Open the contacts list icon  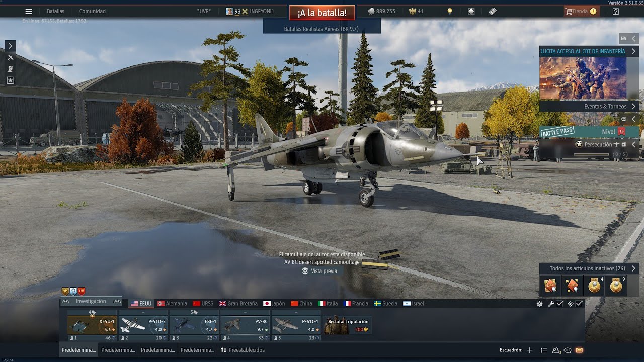[544, 350]
